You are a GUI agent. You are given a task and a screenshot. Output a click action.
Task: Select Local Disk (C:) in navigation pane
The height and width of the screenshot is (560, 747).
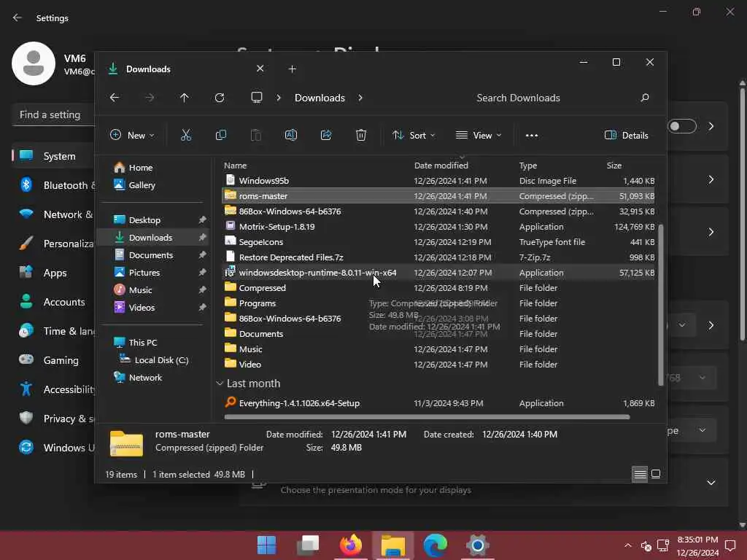(x=155, y=360)
